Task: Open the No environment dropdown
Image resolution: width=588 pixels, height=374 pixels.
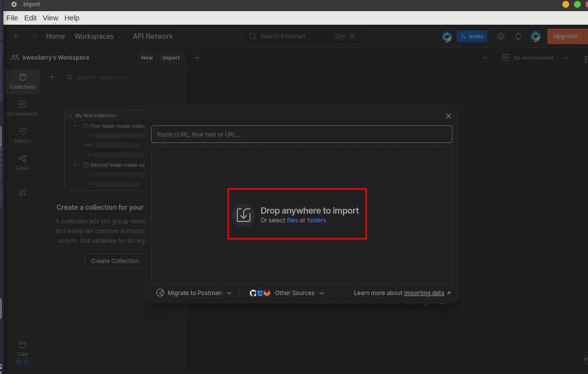Action: [x=535, y=57]
